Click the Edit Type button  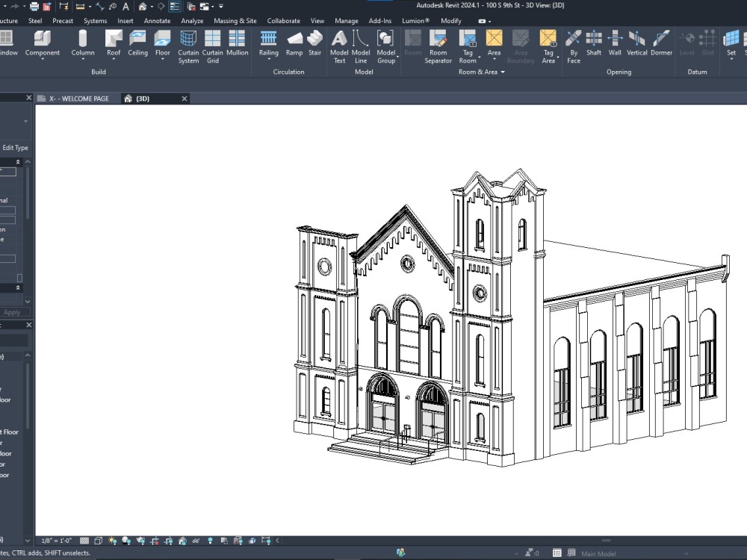[x=15, y=148]
